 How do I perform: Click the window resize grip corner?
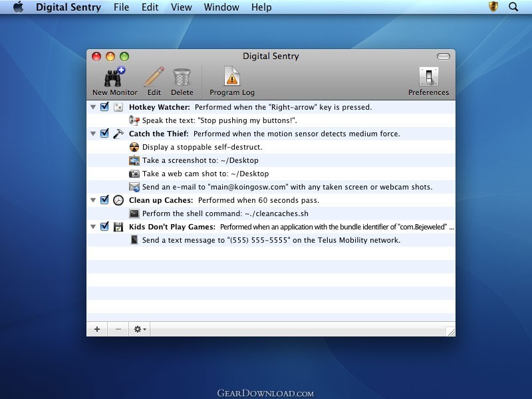pos(451,331)
